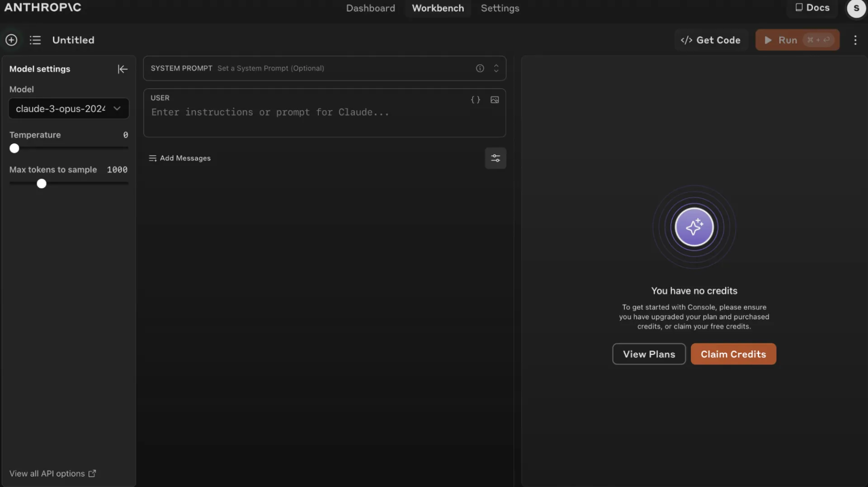This screenshot has width=868, height=487.
Task: Run the prompt
Action: [797, 40]
